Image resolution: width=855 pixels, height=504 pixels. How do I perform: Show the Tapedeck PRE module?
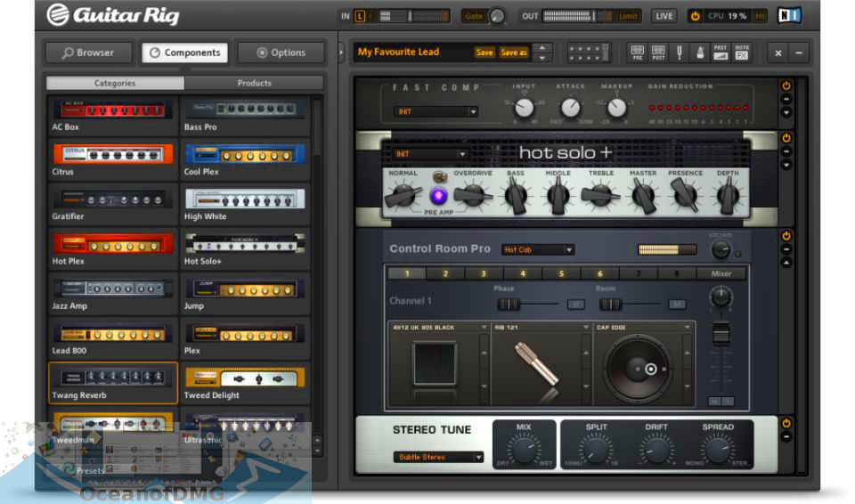638,53
